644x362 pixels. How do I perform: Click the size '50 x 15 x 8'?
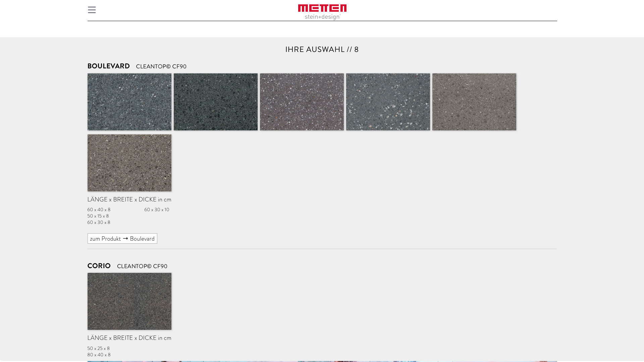pyautogui.click(x=98, y=216)
